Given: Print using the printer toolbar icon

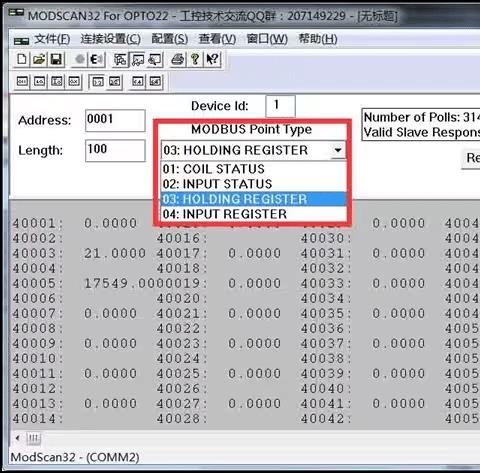Looking at the screenshot, I should 177,60.
